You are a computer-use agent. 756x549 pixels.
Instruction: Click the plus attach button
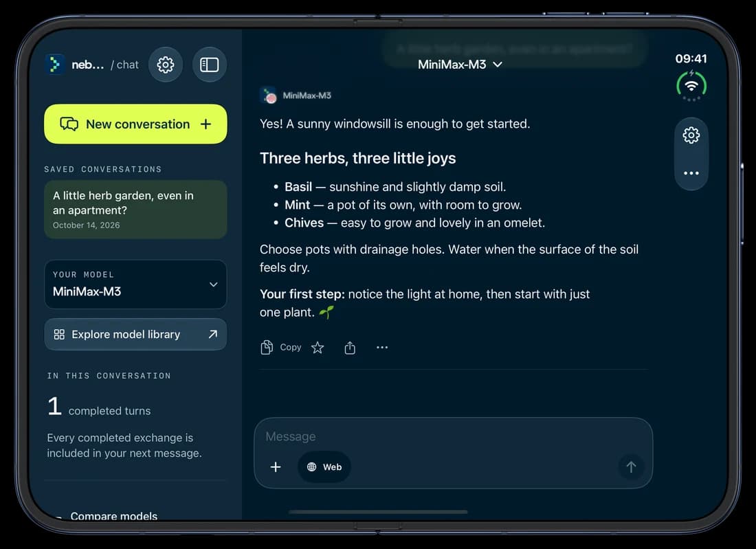[x=276, y=467]
